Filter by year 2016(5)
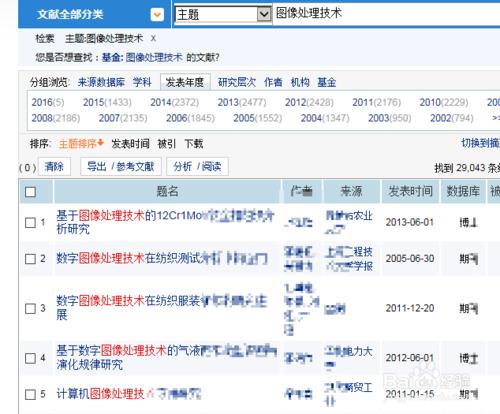Image resolution: width=500 pixels, height=414 pixels. (48, 102)
